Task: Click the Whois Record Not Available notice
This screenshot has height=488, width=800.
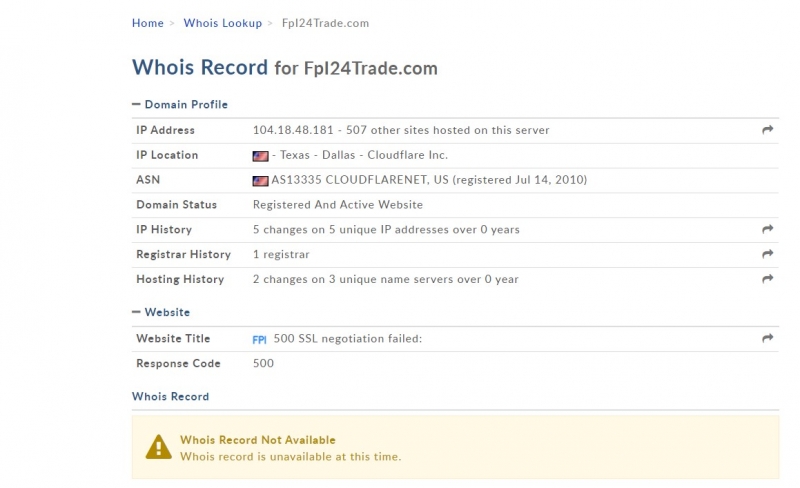Action: 258,440
